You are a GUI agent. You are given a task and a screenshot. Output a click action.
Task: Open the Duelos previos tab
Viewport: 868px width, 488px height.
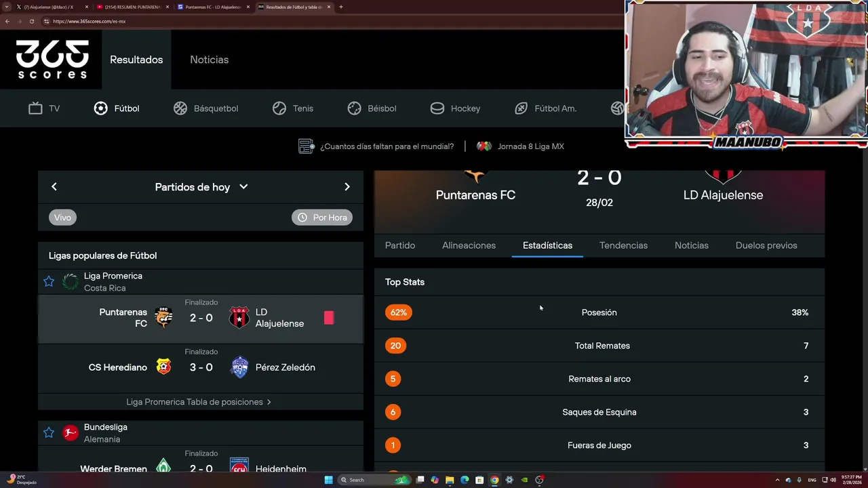(766, 245)
